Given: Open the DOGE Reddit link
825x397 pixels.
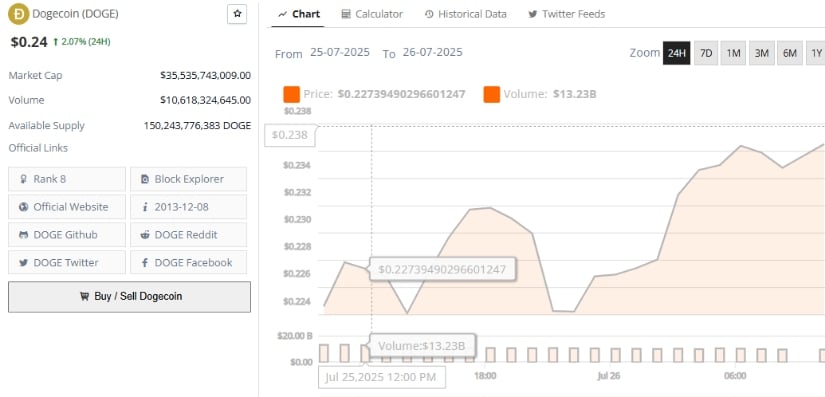Looking at the screenshot, I should tap(188, 235).
